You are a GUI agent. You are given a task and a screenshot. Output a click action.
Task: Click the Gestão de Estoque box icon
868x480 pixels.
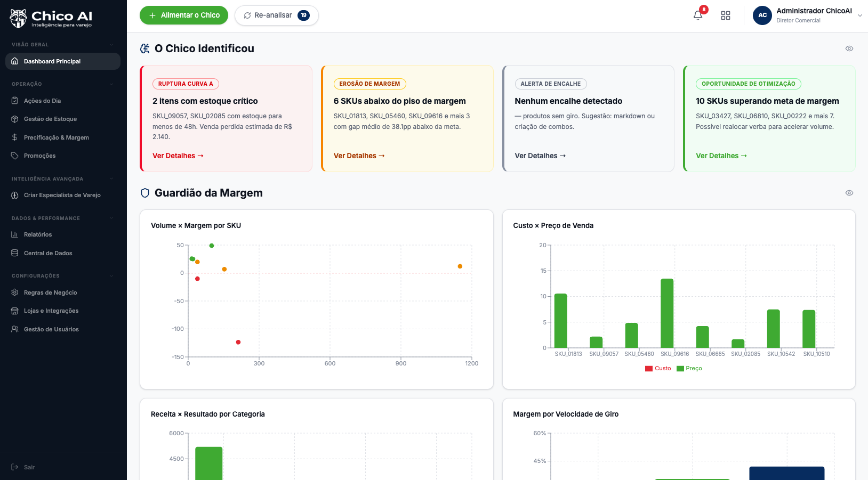click(15, 119)
